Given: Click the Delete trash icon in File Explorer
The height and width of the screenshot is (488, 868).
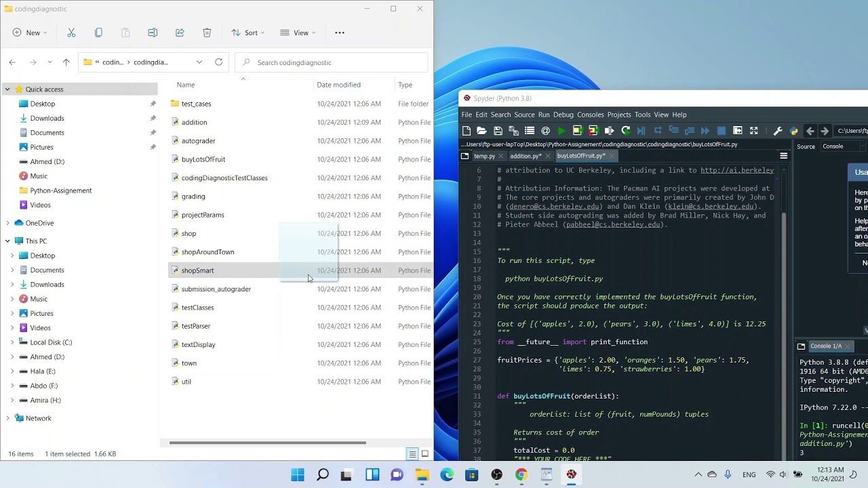Looking at the screenshot, I should (x=207, y=33).
